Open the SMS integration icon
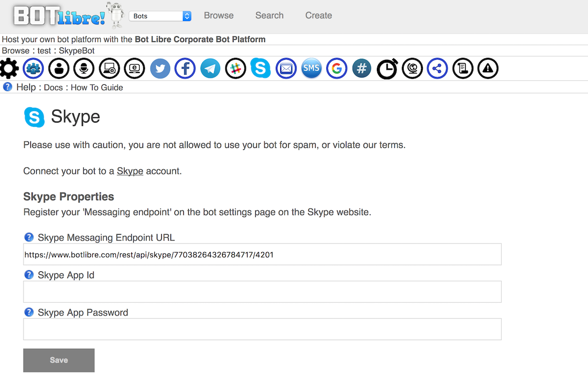588x383 pixels. (x=311, y=69)
